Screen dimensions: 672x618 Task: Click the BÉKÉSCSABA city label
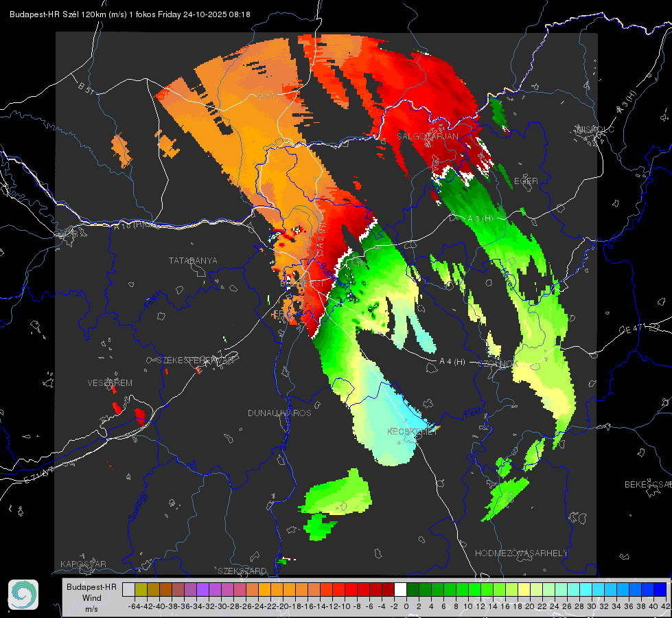tap(648, 485)
